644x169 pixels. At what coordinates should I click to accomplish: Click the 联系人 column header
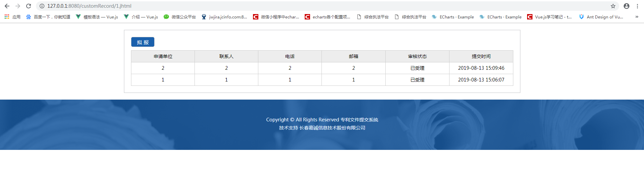point(226,56)
